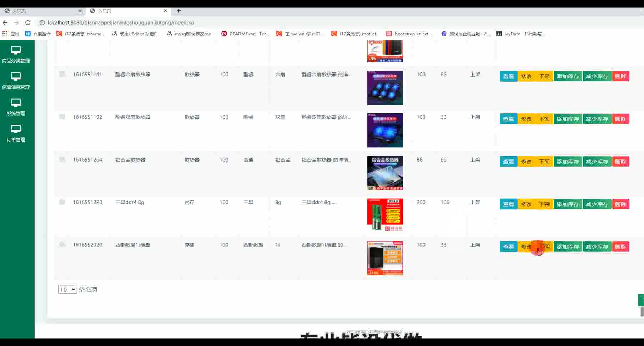Open README.md bookmark

point(246,34)
